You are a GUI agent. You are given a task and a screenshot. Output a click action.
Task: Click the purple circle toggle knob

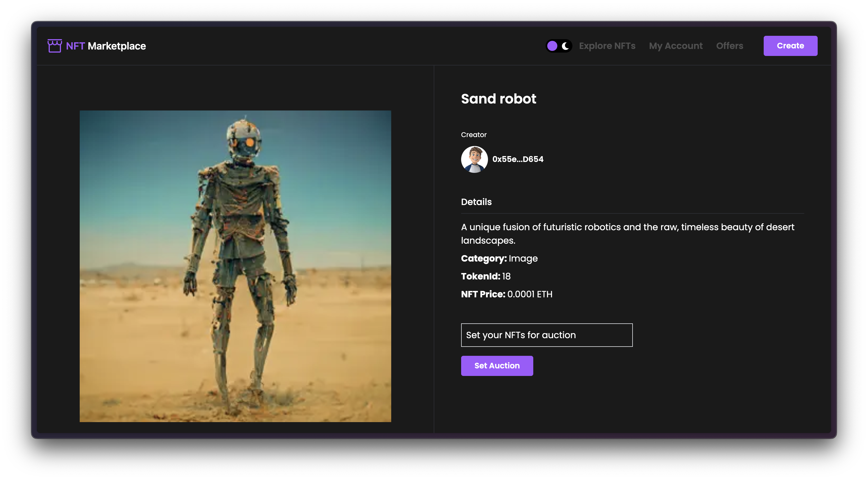[552, 46]
